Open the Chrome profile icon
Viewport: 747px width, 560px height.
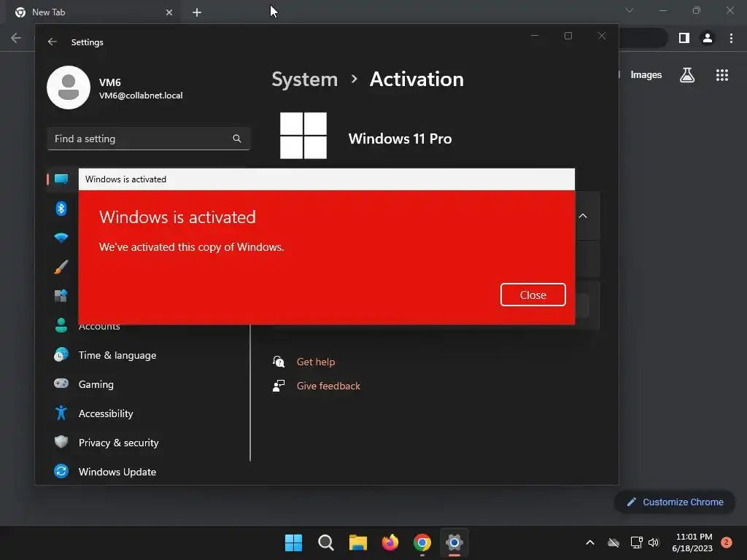pyautogui.click(x=708, y=38)
